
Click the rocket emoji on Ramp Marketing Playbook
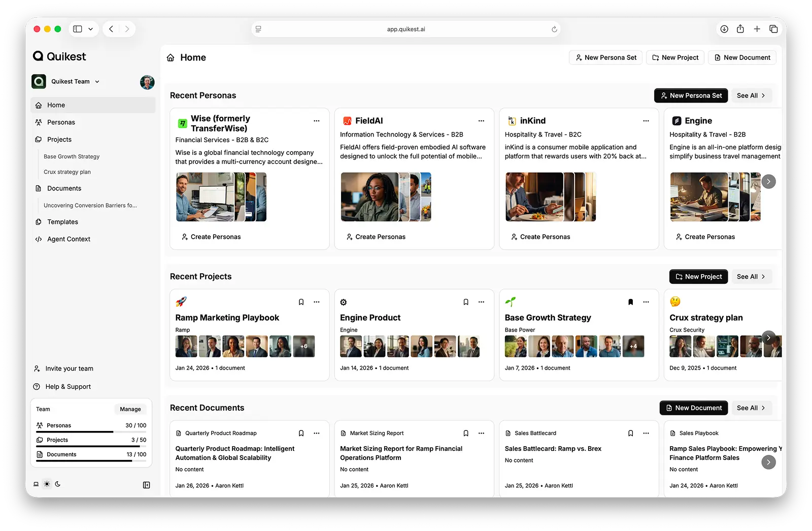181,302
